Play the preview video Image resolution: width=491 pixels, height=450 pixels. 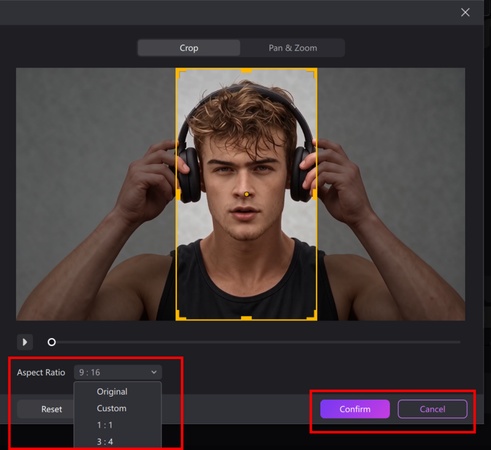pos(25,342)
